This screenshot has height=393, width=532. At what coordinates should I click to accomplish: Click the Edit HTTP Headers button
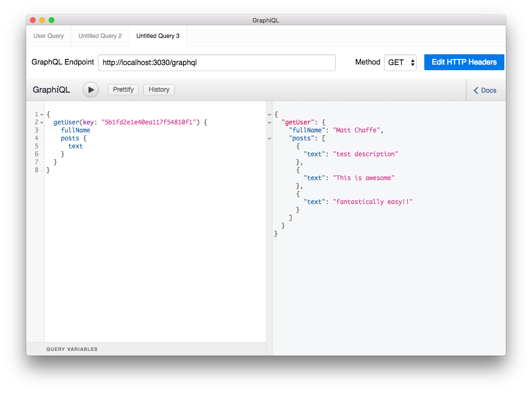[464, 62]
